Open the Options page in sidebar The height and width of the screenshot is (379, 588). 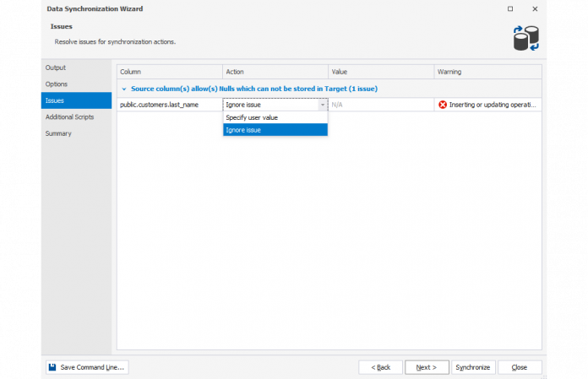tap(57, 84)
